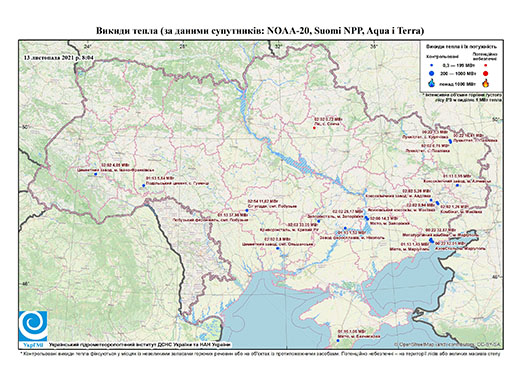Click the legend range '200 — 1000 МВт'

(x=457, y=74)
